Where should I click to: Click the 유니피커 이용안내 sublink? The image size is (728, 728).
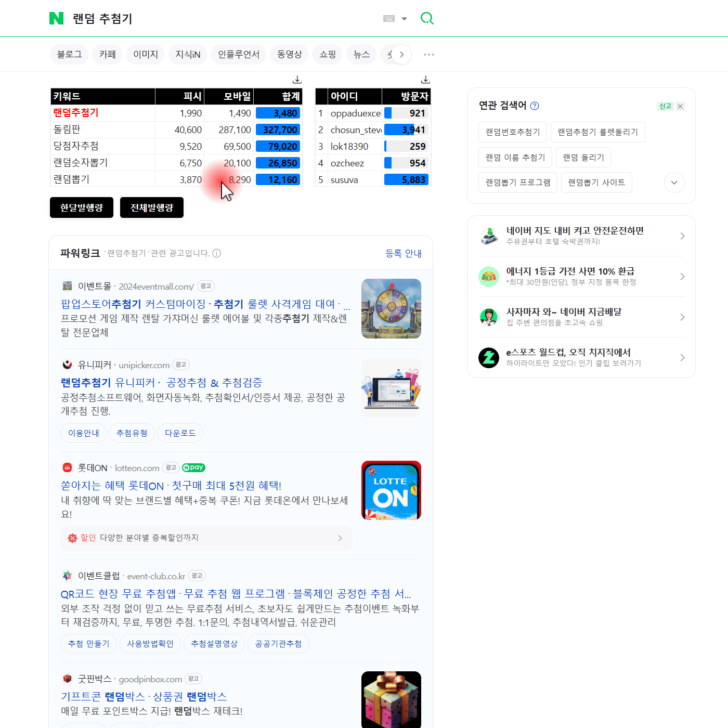(x=84, y=433)
